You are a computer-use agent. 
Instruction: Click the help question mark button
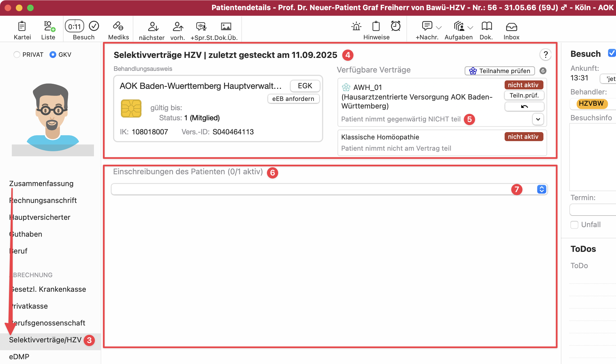click(545, 55)
